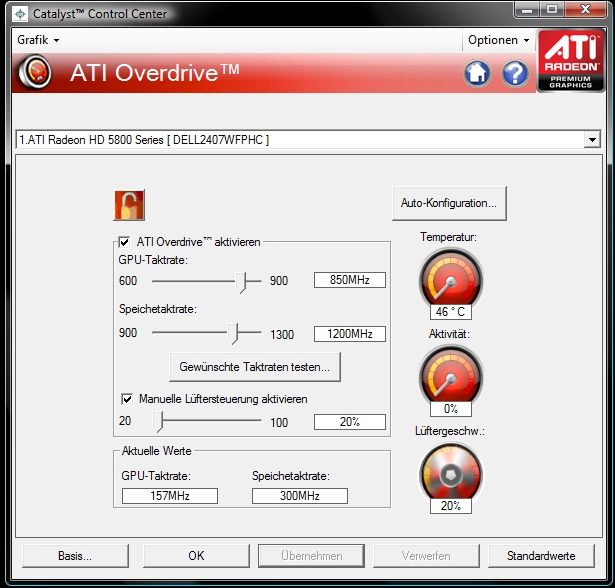Open the Help question mark icon

[x=515, y=73]
